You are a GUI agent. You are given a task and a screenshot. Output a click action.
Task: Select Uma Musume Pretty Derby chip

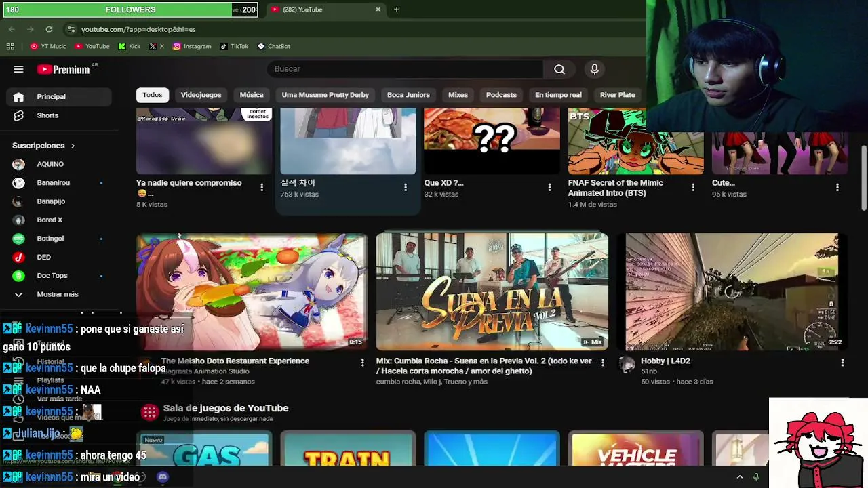(325, 95)
